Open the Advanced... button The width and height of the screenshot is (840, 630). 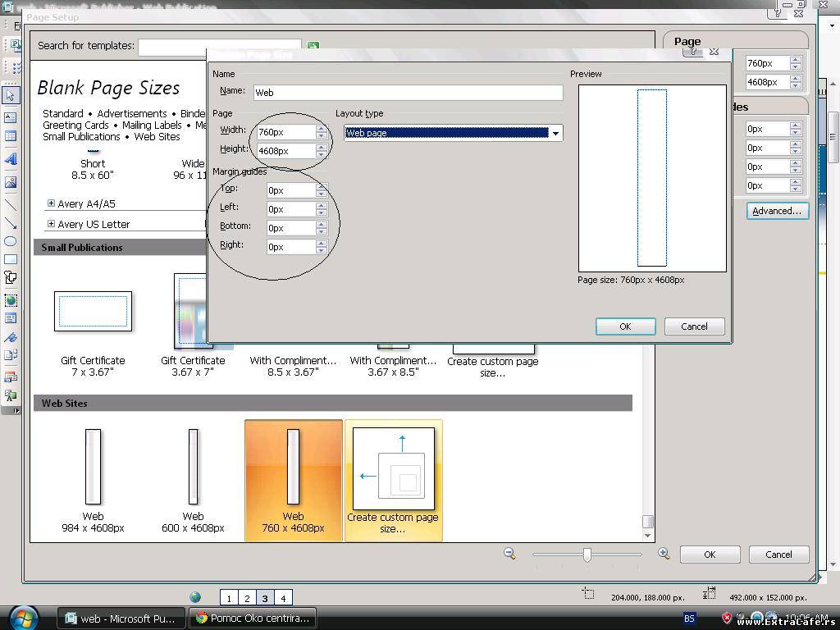click(778, 211)
